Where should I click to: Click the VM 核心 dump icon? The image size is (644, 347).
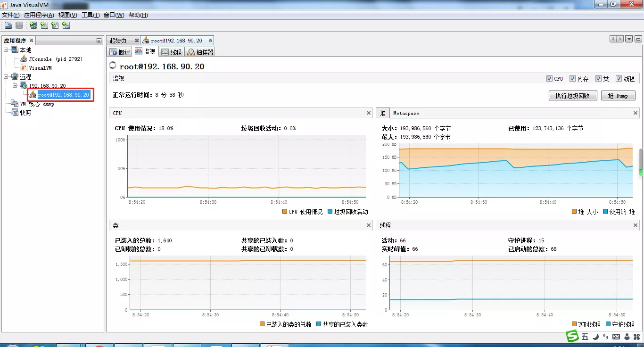coord(15,104)
